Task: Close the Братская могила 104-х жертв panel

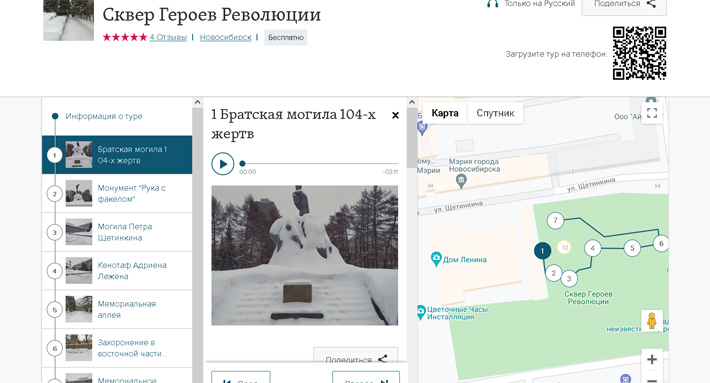Action: tap(395, 115)
